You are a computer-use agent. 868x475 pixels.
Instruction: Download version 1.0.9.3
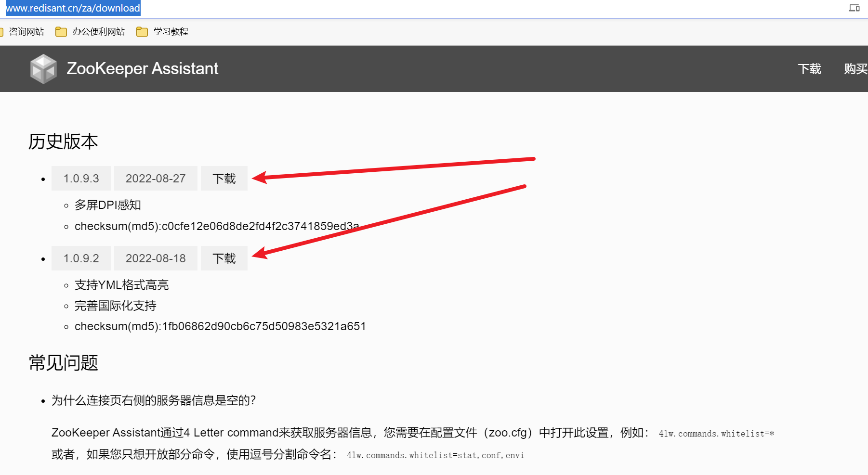[x=224, y=179]
